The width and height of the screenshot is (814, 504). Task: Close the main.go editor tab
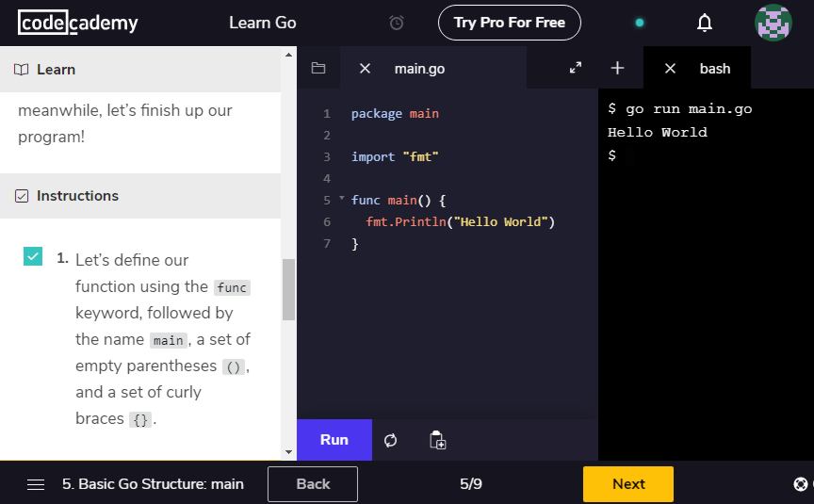(365, 69)
